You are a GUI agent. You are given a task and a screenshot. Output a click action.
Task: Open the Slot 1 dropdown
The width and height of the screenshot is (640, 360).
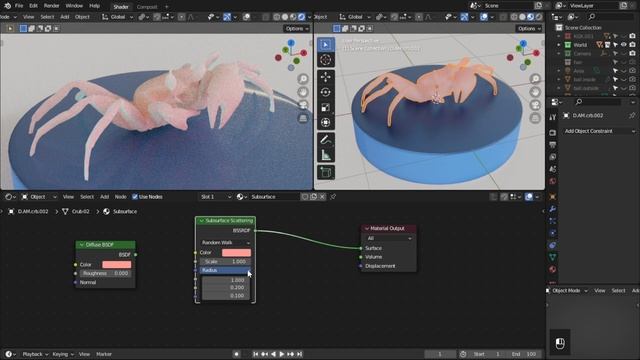[x=215, y=197]
